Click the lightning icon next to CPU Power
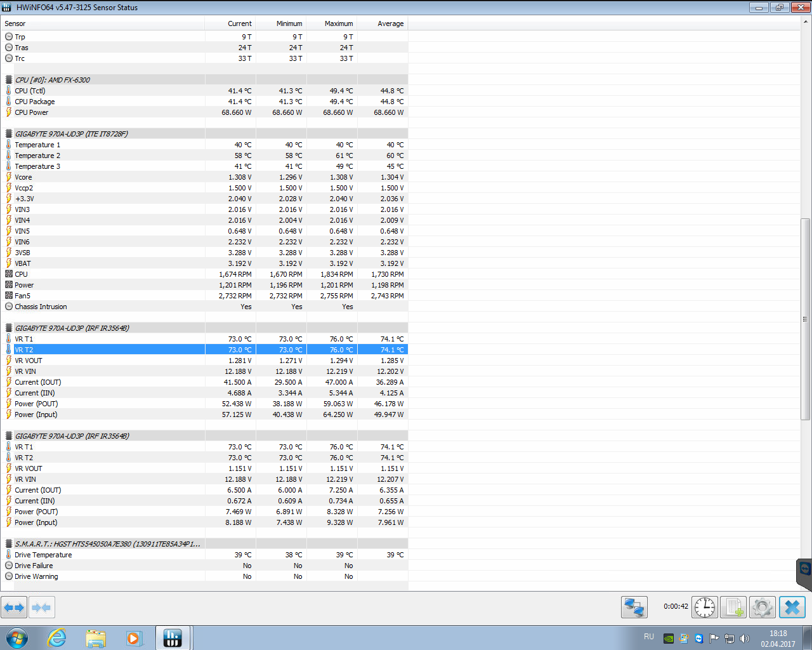 click(x=9, y=112)
